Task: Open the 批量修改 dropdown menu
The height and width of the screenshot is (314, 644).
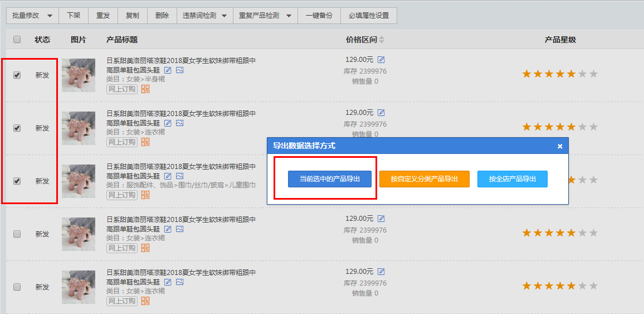Action: pyautogui.click(x=32, y=16)
